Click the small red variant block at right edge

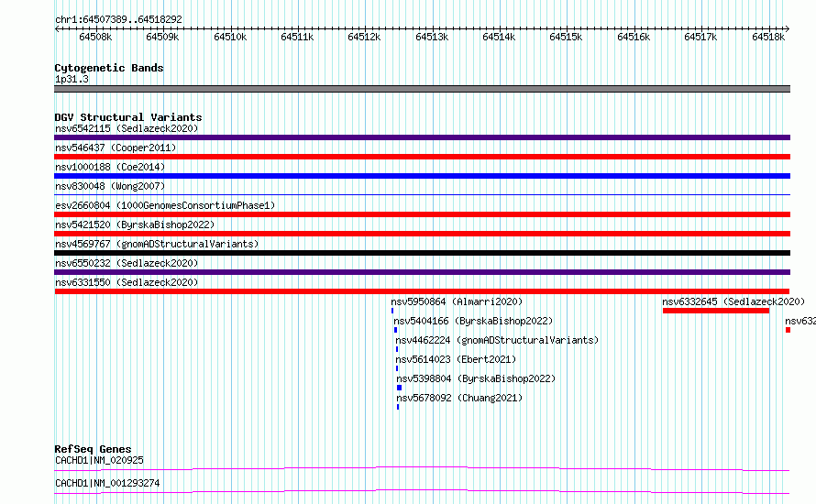coord(788,330)
